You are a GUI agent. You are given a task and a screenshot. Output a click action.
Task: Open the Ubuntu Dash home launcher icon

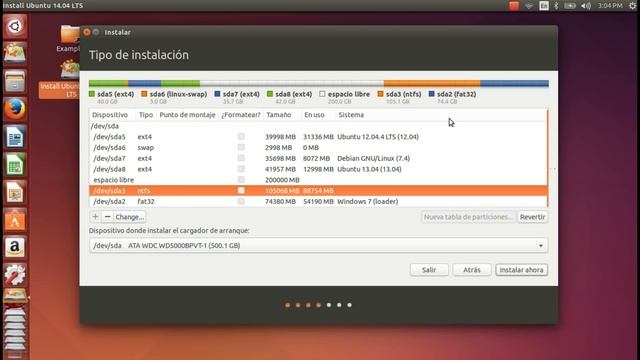15,27
